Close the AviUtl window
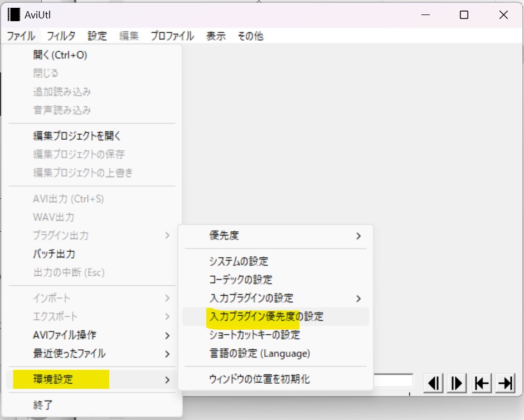 tap(503, 14)
